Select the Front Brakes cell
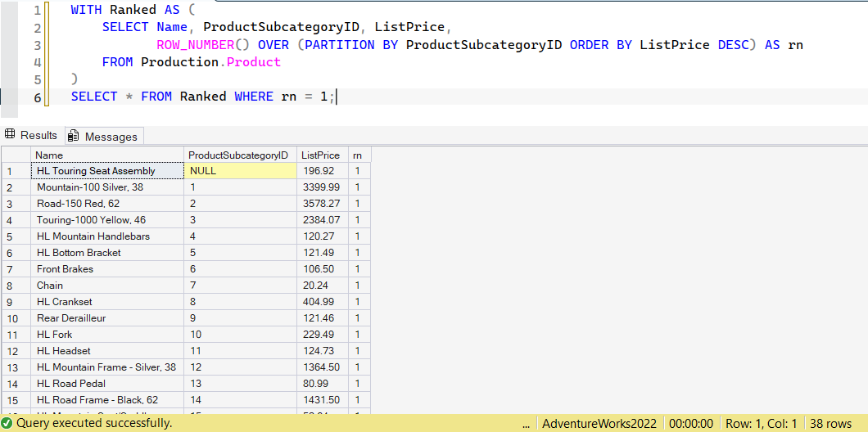The image size is (868, 432). [x=107, y=269]
